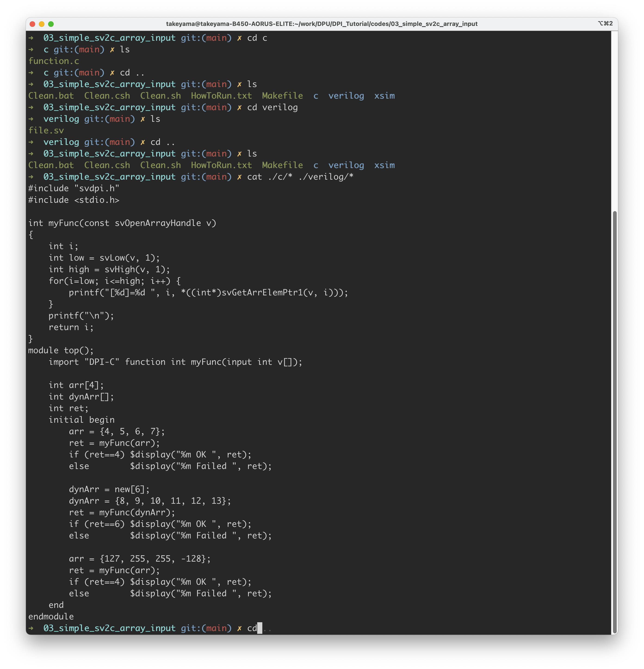Click the red close window button
This screenshot has width=644, height=669.
pos(33,24)
